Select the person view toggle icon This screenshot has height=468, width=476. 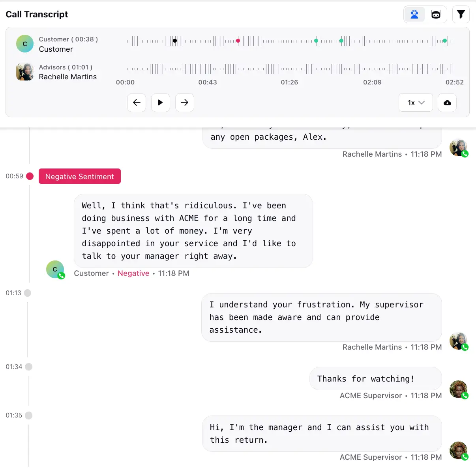414,15
